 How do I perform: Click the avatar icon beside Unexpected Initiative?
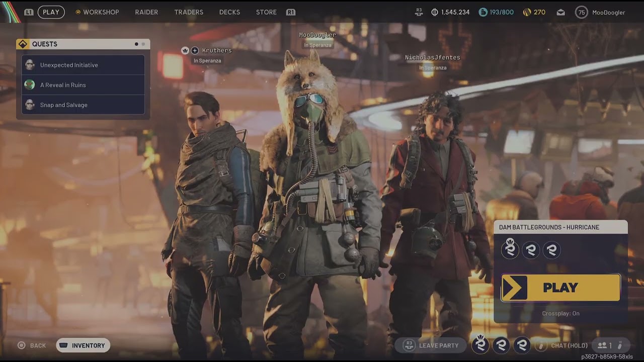click(x=30, y=65)
